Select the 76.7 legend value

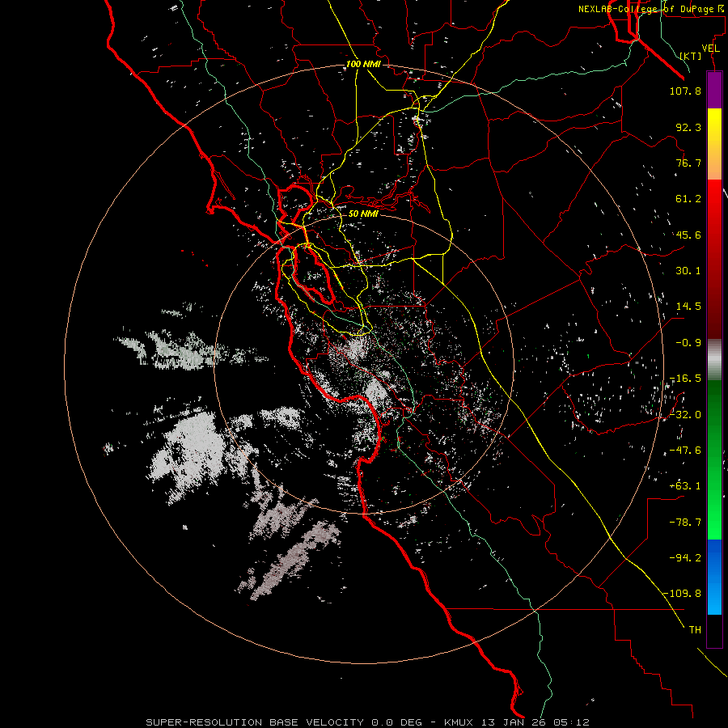tap(688, 163)
